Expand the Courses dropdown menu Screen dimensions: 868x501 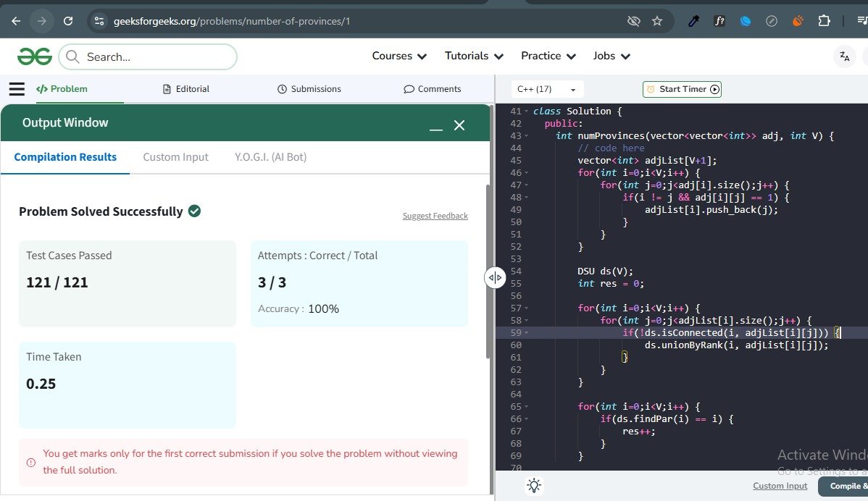coord(399,56)
